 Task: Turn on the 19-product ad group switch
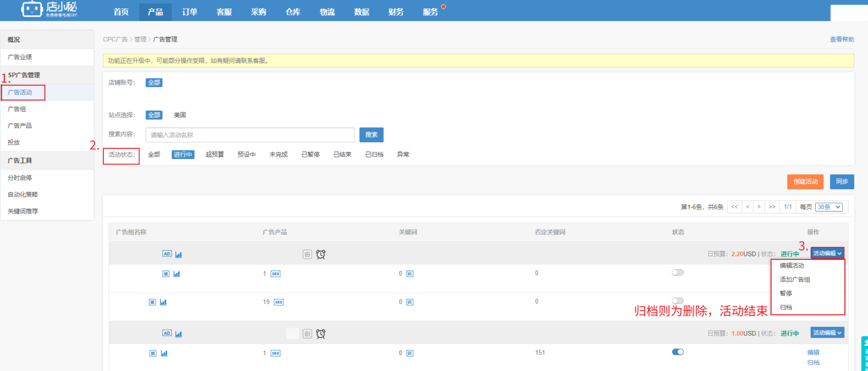click(677, 300)
